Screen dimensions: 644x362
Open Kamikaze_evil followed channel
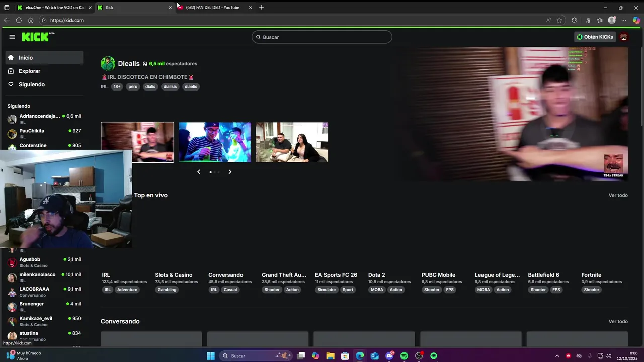point(44,321)
